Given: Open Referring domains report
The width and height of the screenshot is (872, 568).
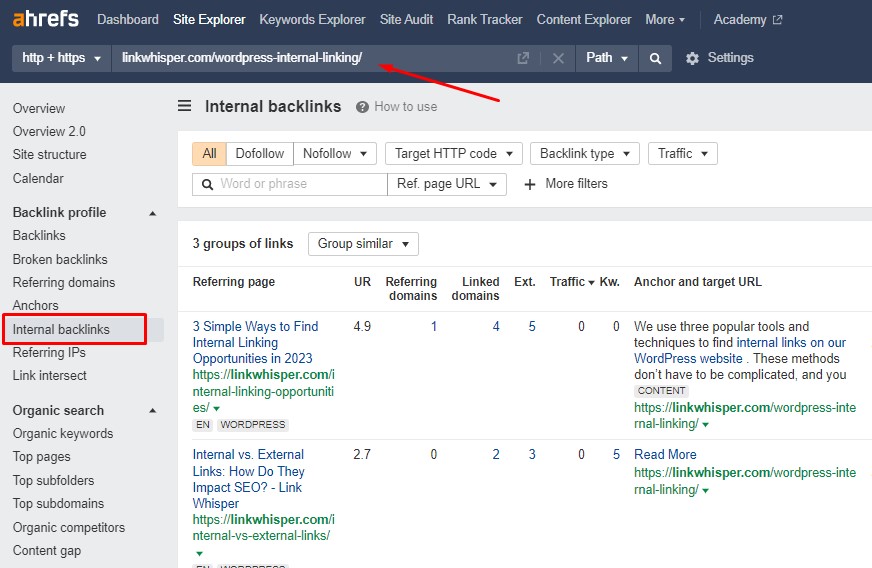Looking at the screenshot, I should (x=64, y=283).
